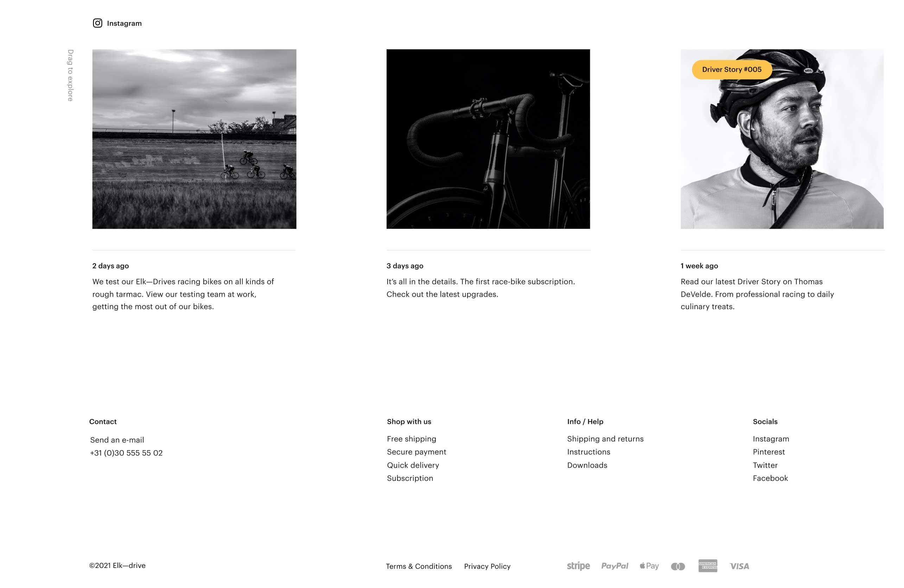Click the American Express icon in footer
The width and height of the screenshot is (904, 588).
(x=708, y=566)
